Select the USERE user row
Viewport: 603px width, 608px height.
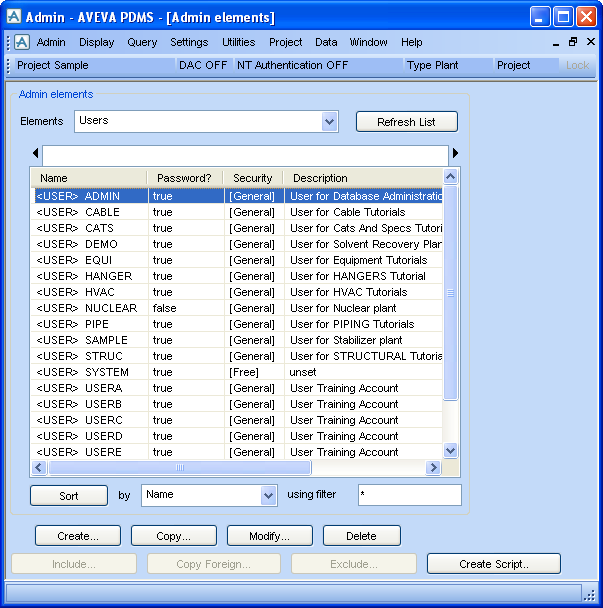[x=237, y=452]
